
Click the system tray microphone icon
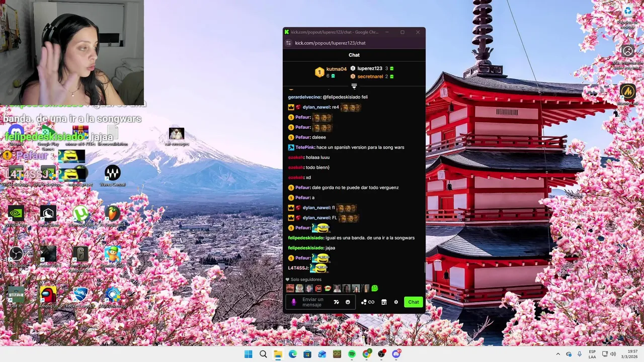[580, 354]
